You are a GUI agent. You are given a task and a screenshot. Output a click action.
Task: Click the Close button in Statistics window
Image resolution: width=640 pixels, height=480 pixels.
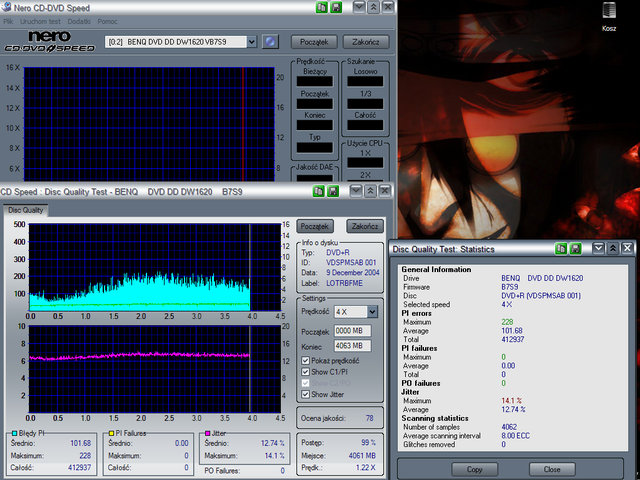552,469
